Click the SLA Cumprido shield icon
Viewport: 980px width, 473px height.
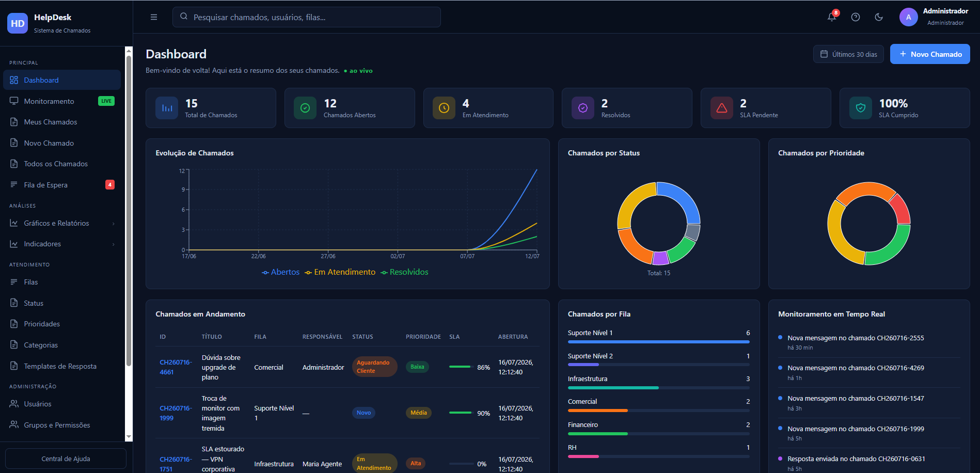[x=861, y=108]
